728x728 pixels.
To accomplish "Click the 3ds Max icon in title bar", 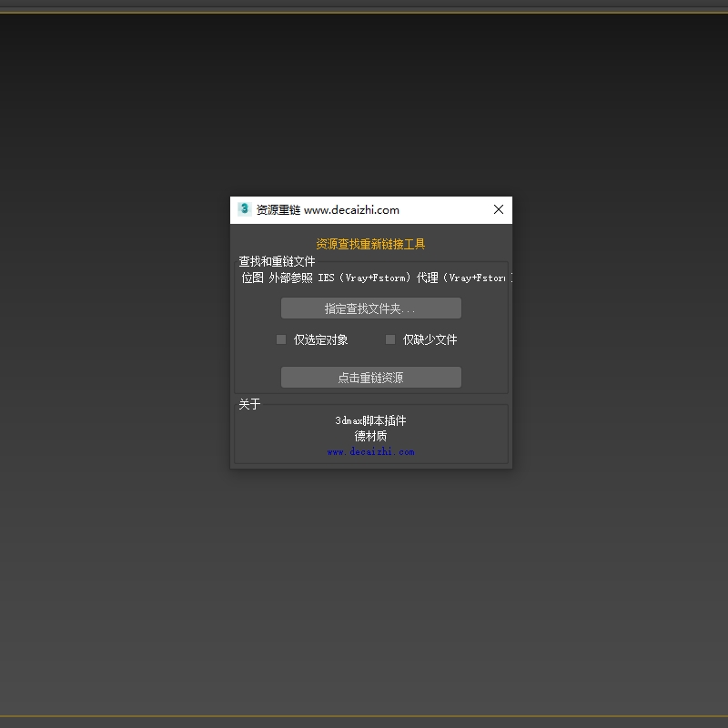I will (x=244, y=209).
